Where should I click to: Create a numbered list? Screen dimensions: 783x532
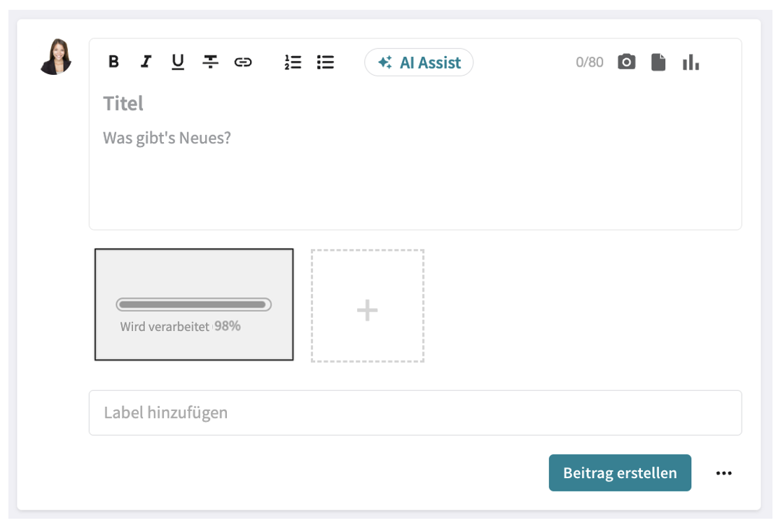pos(293,62)
